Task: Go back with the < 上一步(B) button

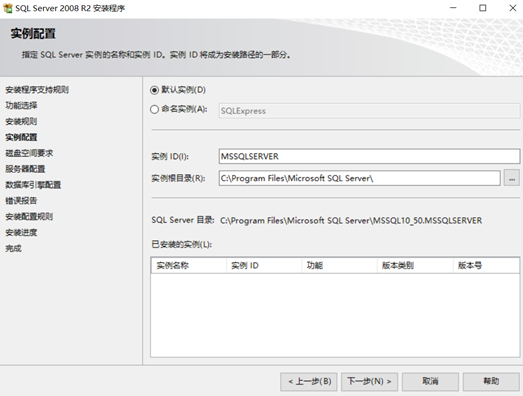Action: tap(309, 381)
